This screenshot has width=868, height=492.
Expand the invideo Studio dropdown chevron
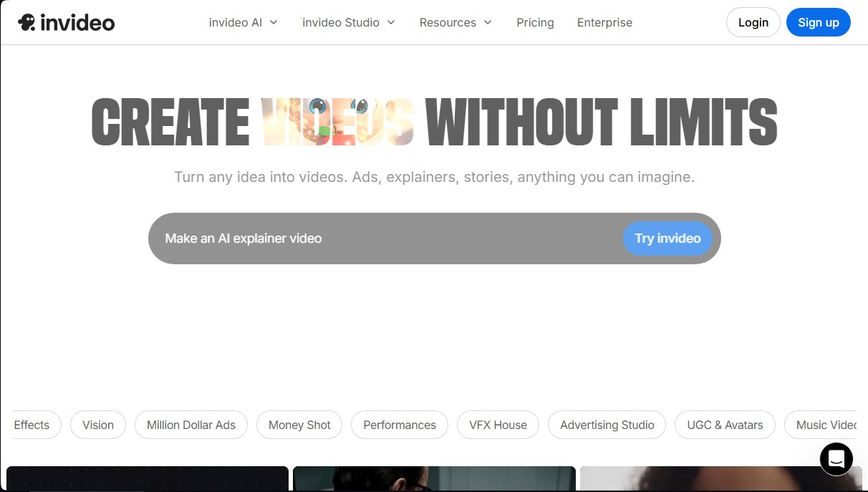pyautogui.click(x=391, y=22)
